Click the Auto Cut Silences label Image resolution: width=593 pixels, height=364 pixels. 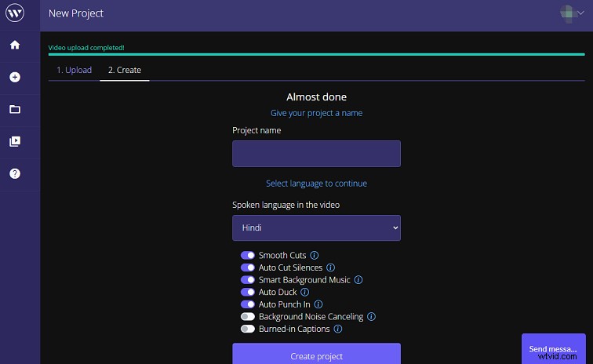pos(290,268)
